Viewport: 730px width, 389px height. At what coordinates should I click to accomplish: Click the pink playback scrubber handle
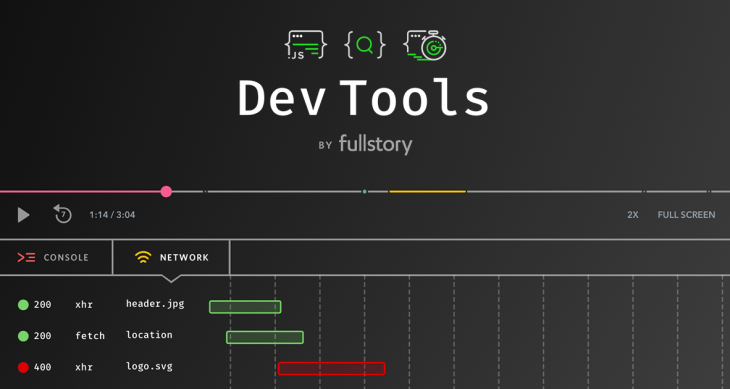[x=166, y=192]
